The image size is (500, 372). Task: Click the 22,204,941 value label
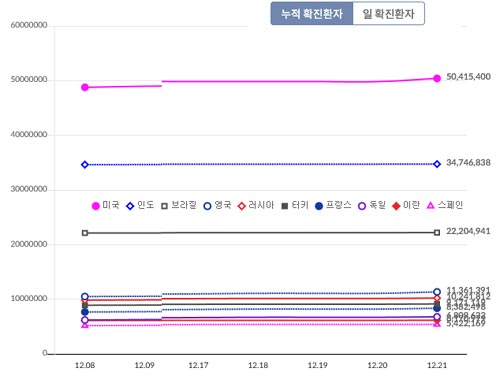468,231
